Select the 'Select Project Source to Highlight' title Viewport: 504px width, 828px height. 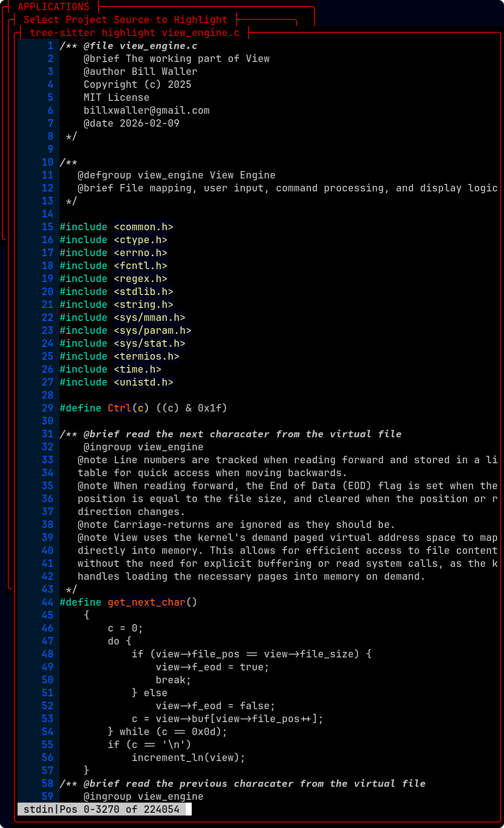[125, 20]
